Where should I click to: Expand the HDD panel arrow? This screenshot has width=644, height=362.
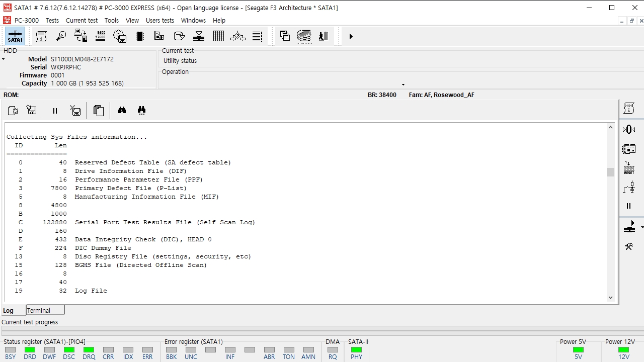[x=3, y=59]
